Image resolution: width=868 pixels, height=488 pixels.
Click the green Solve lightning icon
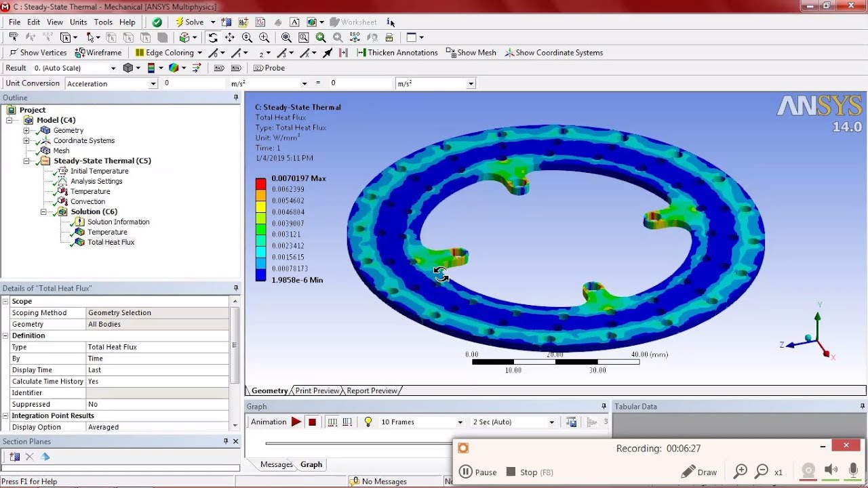(180, 22)
